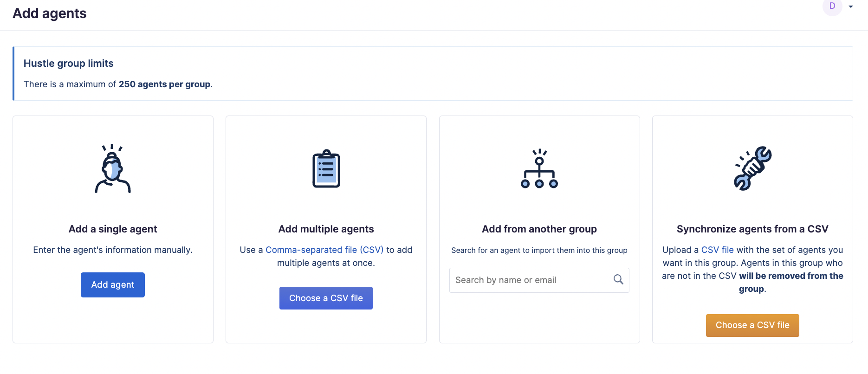Viewport: 868px width, 374px height.
Task: Click the hand holding wrench icon
Action: click(752, 168)
